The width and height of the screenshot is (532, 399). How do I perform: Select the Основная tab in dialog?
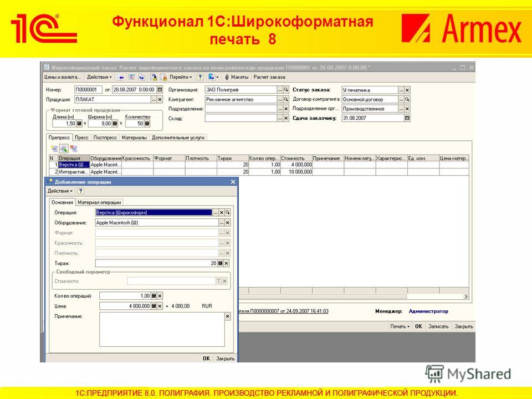[62, 202]
